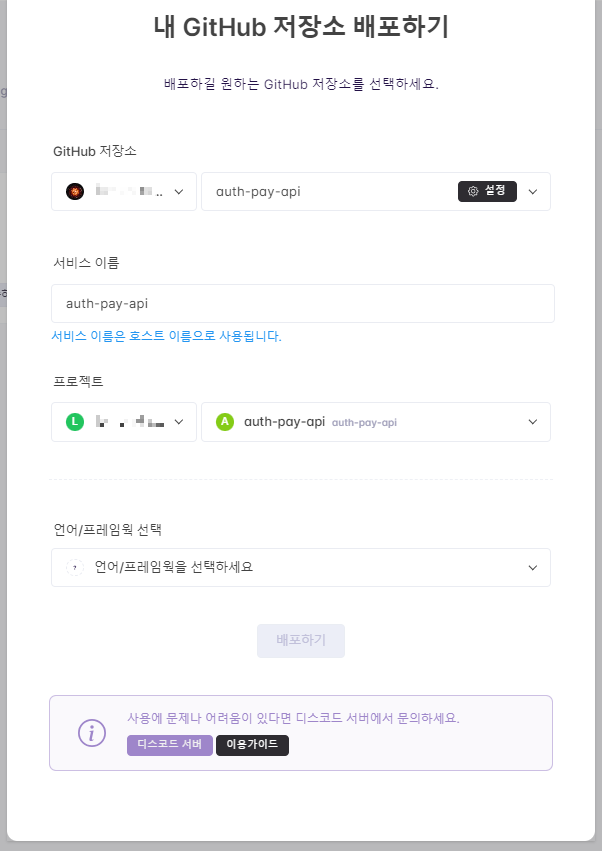Click the 디스코드 서버 button

click(x=169, y=745)
